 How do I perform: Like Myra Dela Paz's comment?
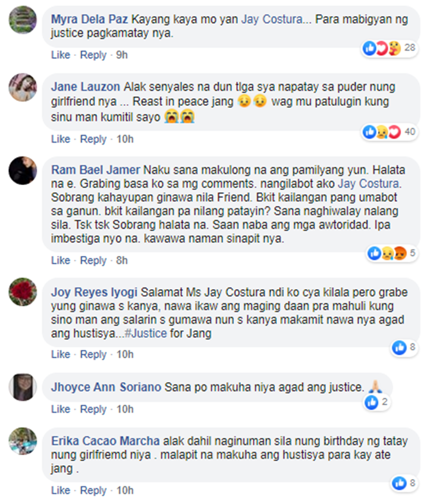click(x=61, y=55)
